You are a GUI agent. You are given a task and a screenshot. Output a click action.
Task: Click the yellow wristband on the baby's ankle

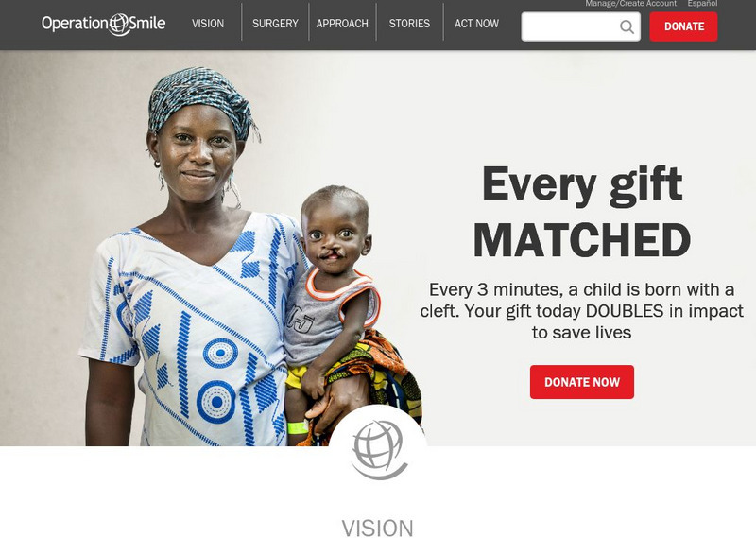tap(298, 427)
